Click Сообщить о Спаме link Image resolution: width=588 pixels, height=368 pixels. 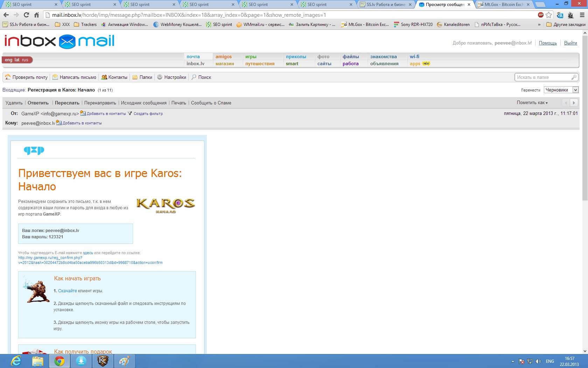[x=211, y=103]
